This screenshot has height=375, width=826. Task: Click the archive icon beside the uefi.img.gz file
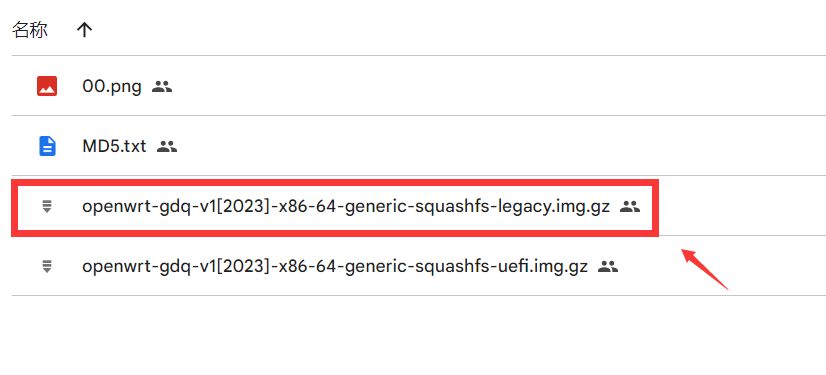(x=47, y=267)
